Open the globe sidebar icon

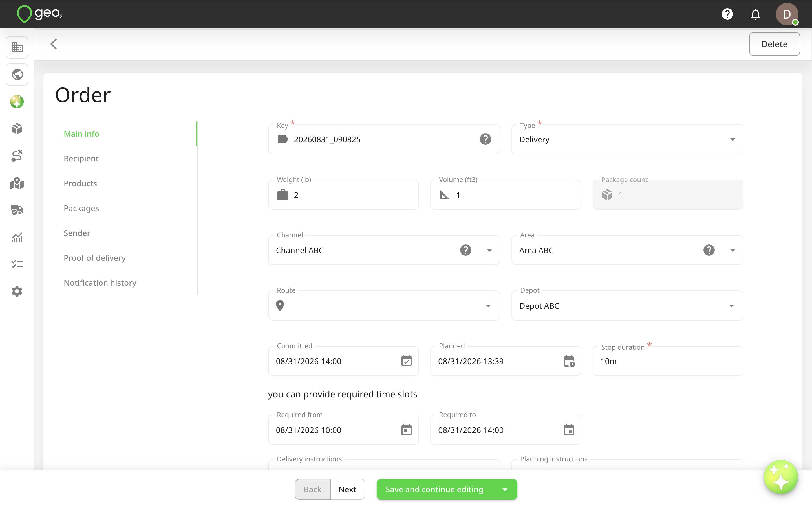[x=17, y=75]
